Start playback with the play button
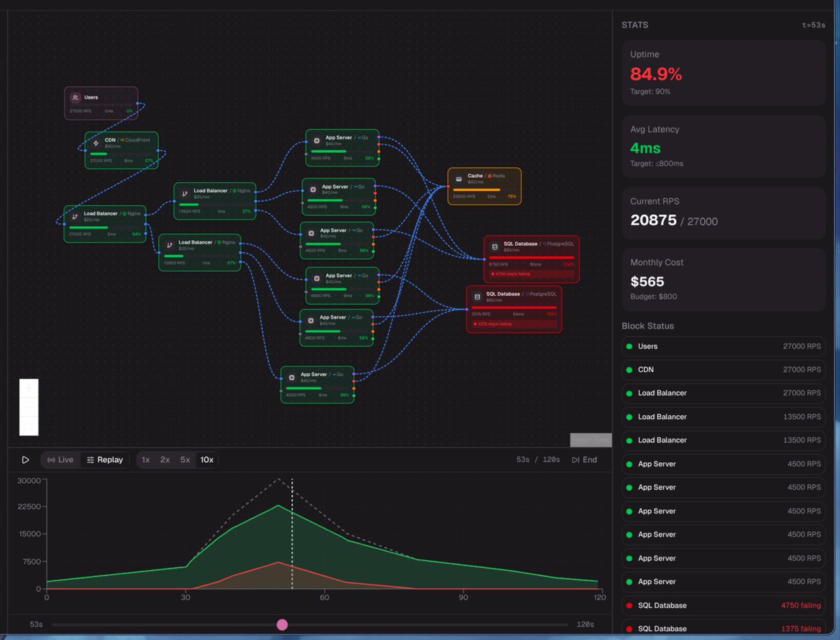The width and height of the screenshot is (840, 640). pos(25,460)
